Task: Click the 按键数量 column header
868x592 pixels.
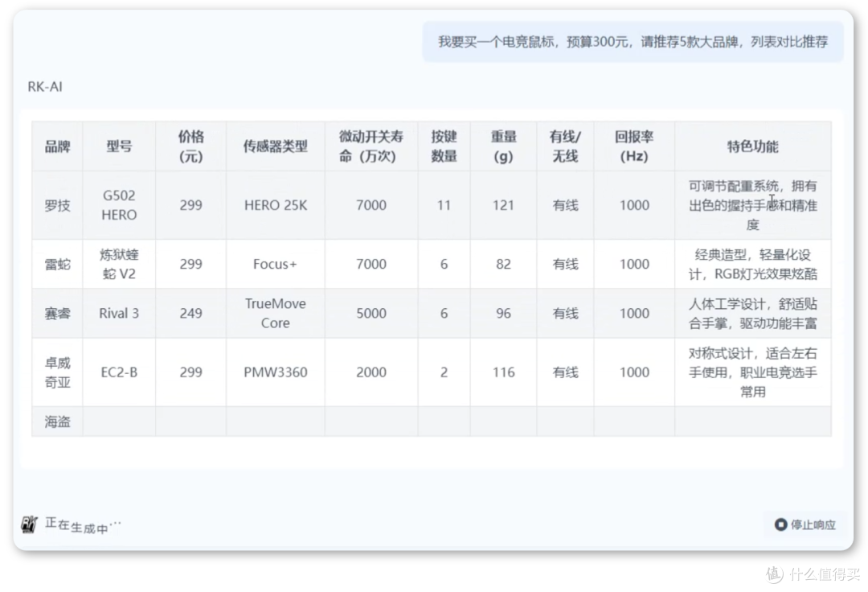Action: click(444, 146)
